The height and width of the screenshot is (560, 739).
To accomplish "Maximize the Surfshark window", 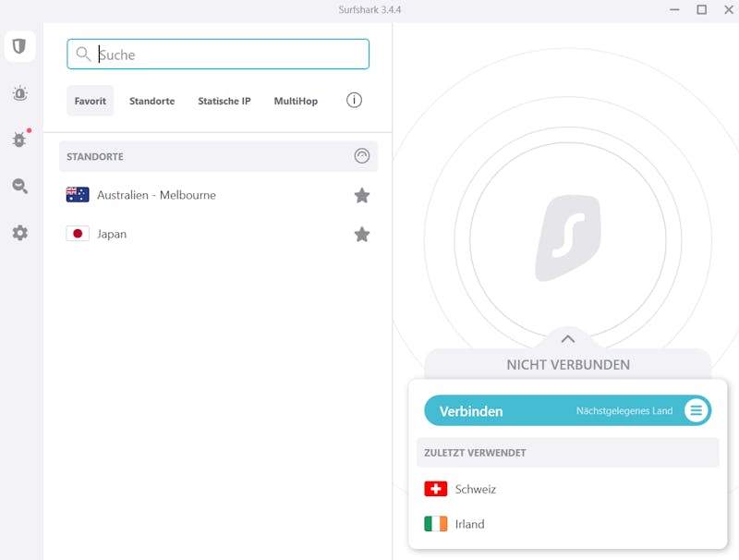I will pos(702,9).
